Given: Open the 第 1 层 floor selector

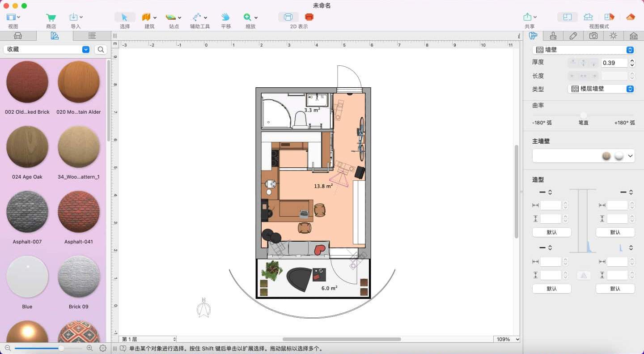Looking at the screenshot, I should pos(148,339).
